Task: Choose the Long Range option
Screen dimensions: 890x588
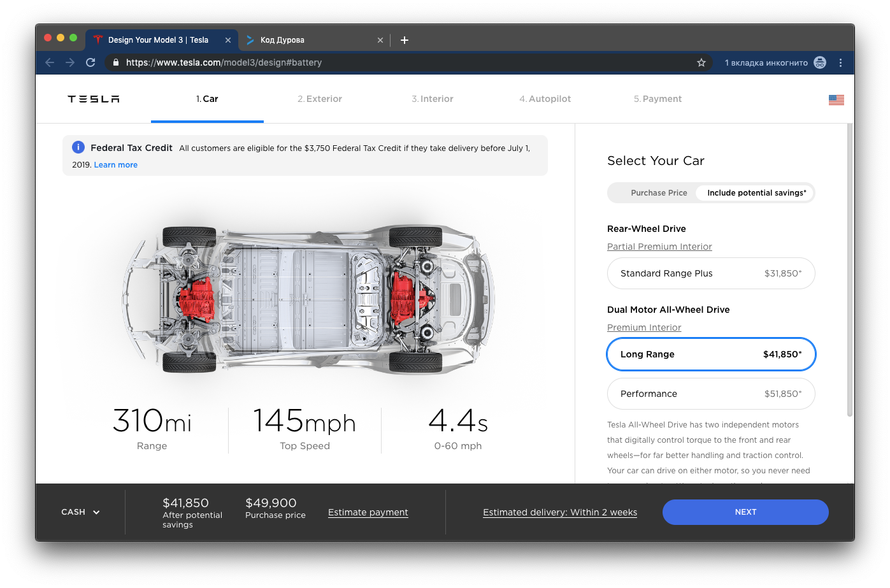Action: point(711,354)
